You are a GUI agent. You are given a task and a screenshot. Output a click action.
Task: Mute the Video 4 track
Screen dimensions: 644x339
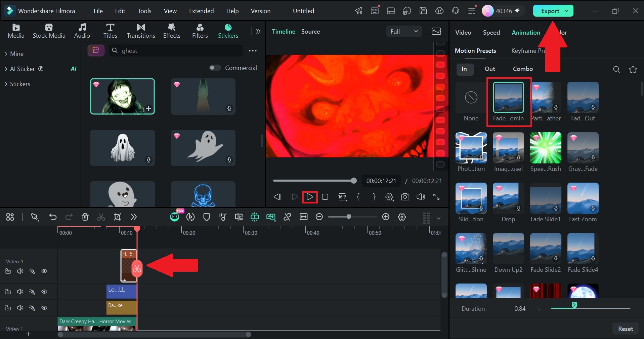[20, 271]
